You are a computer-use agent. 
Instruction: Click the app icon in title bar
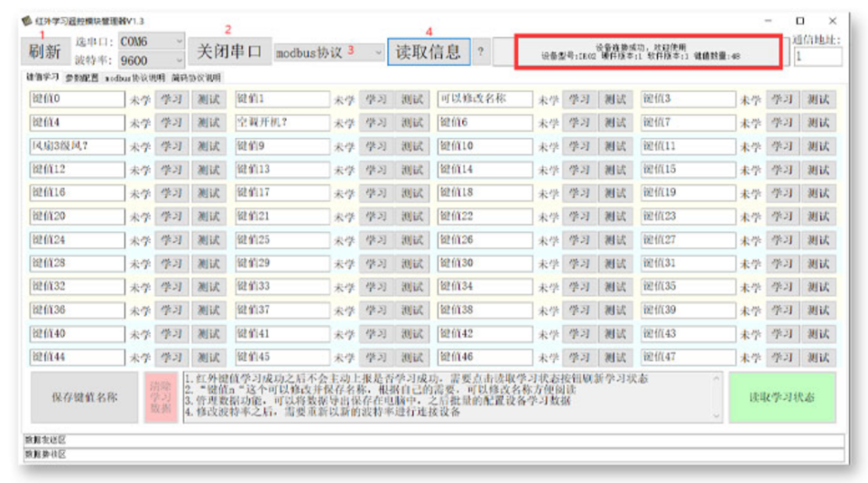pos(26,21)
